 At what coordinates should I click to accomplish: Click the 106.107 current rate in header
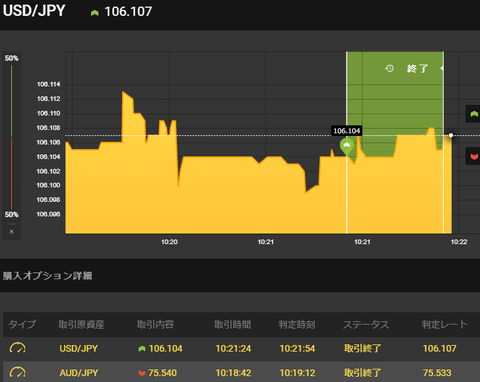[x=128, y=12]
